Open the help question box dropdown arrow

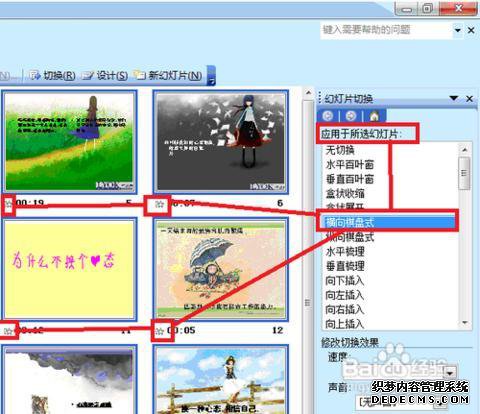point(458,30)
